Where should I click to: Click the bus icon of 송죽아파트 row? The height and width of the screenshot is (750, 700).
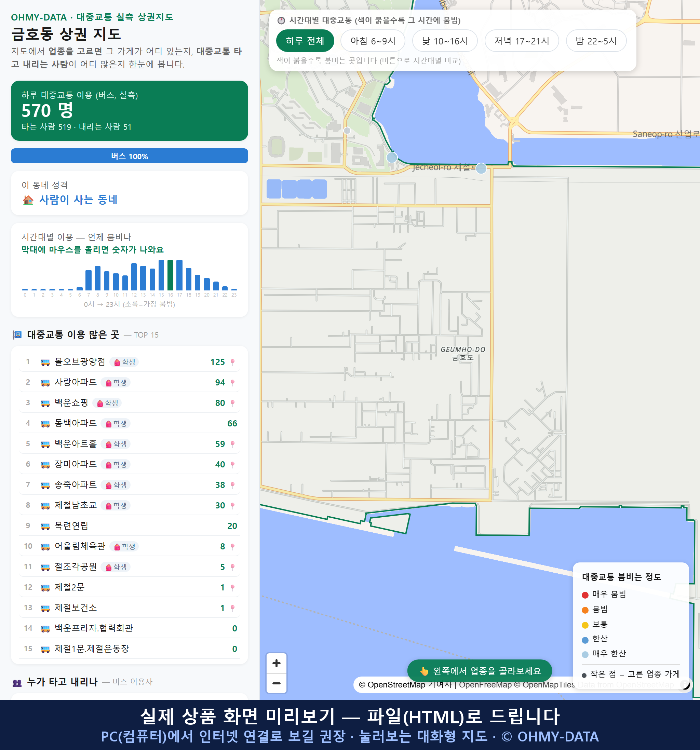[45, 485]
